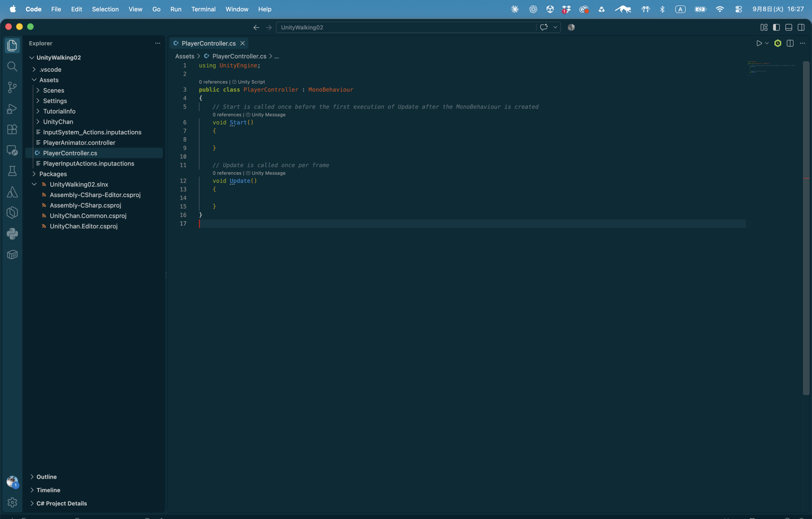Open Explorer Views and More Actions
The height and width of the screenshot is (519, 812).
click(157, 43)
